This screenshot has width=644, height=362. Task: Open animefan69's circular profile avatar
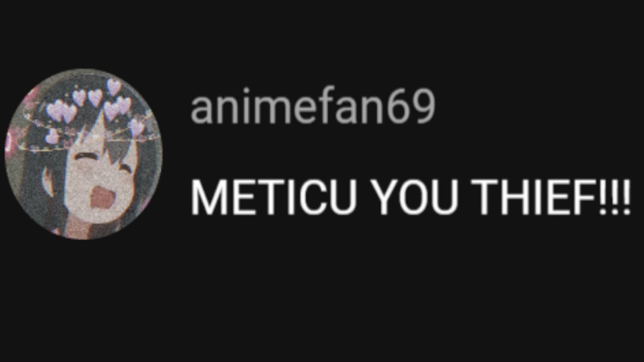84,154
